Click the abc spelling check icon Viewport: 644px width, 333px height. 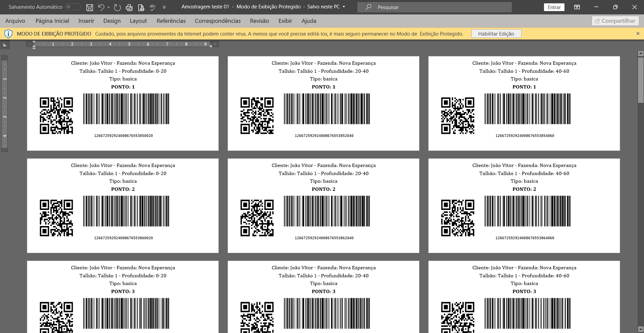153,7
